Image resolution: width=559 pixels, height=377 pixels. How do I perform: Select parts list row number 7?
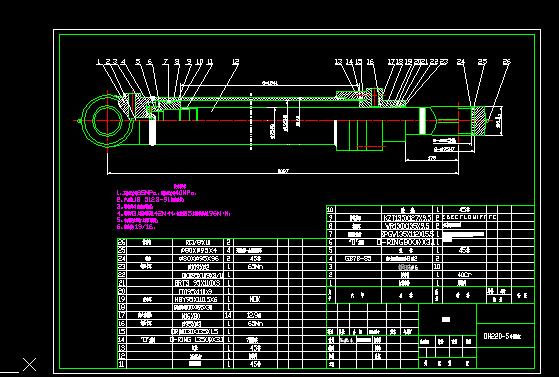(x=330, y=234)
